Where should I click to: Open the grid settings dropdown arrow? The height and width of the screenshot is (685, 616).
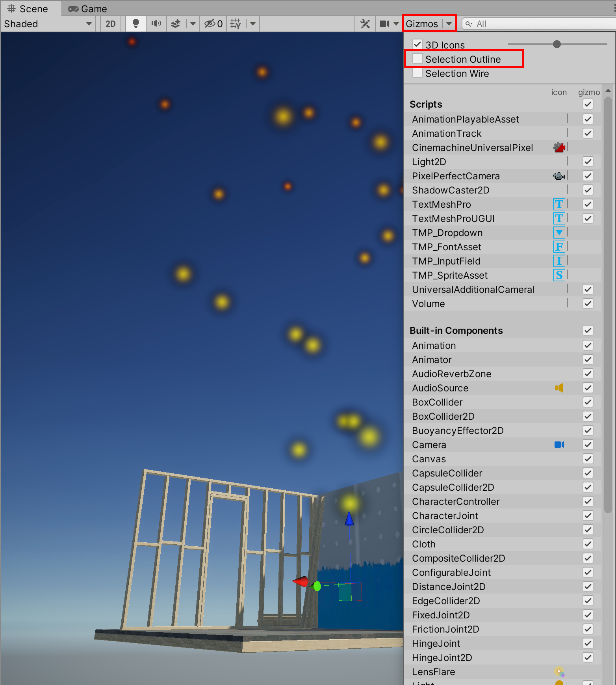pos(252,24)
